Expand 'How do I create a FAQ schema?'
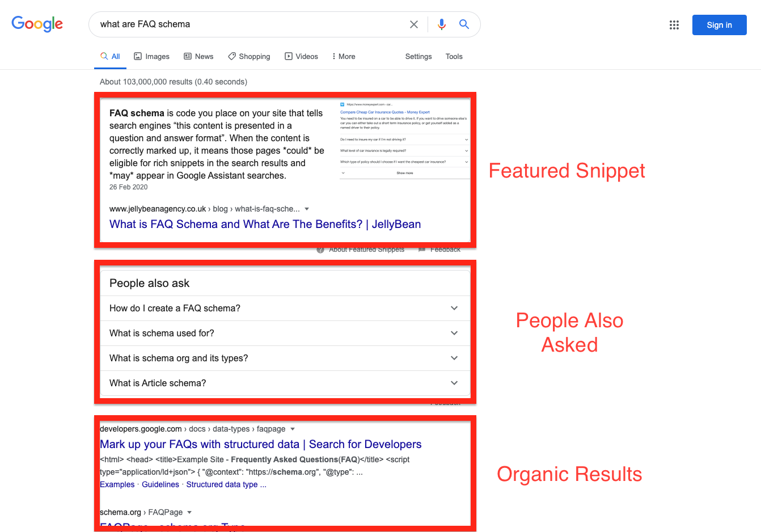This screenshot has width=761, height=532. tap(285, 308)
